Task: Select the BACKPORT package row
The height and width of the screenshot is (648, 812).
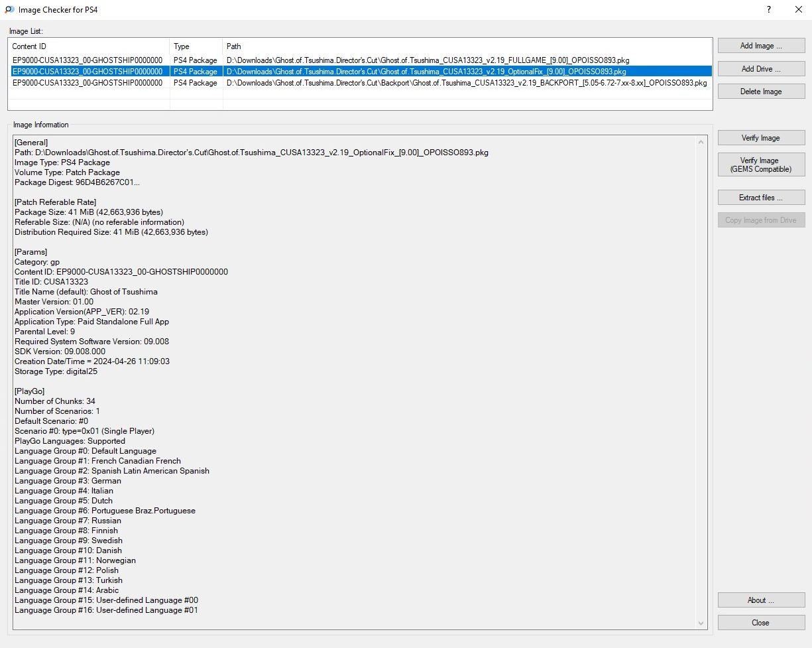Action: pos(361,83)
